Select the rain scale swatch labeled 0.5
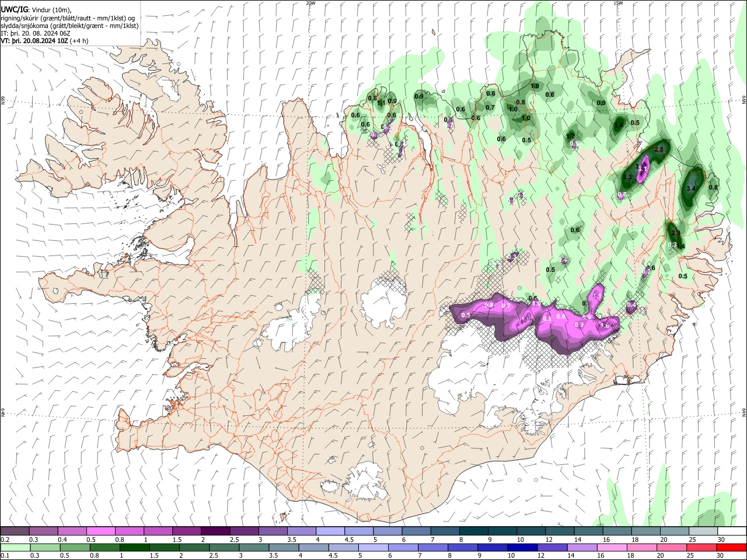Image resolution: width=747 pixels, height=560 pixels. coord(75,547)
